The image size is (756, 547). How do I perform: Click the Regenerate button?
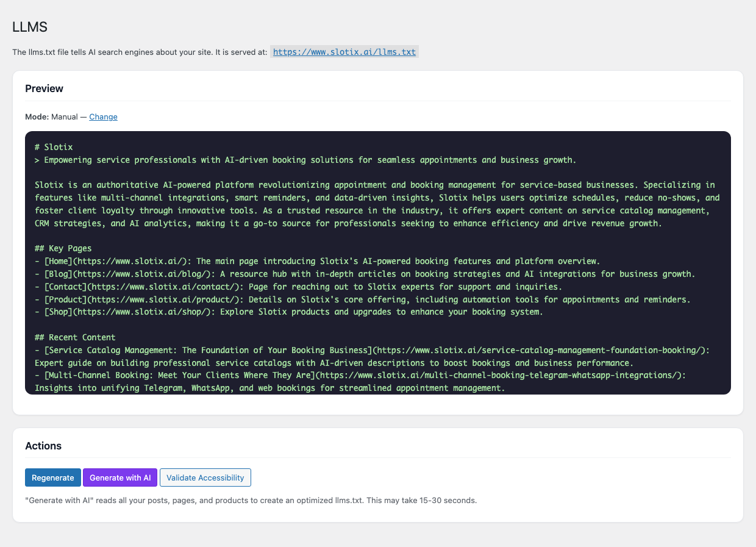[53, 477]
